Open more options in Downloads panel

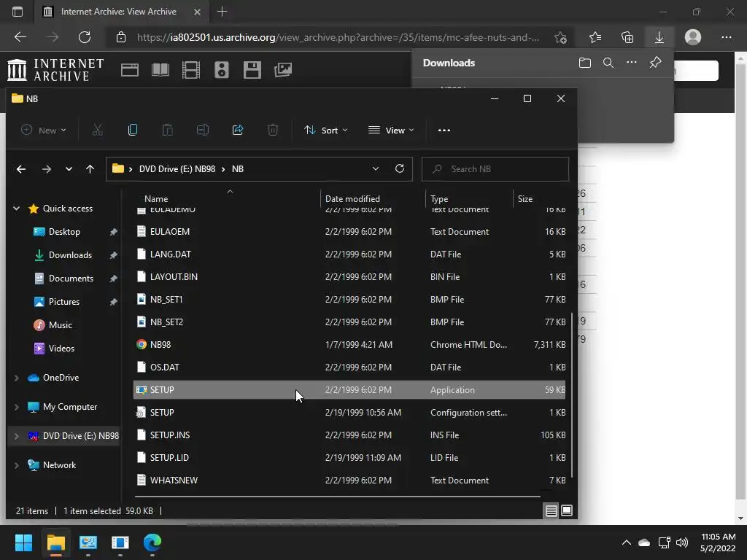(x=632, y=63)
